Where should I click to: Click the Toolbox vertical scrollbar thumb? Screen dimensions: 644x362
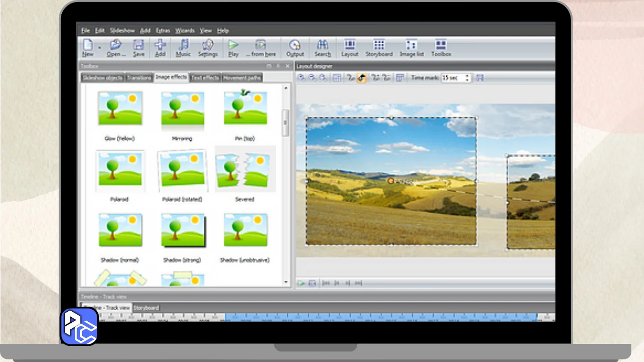tap(286, 122)
